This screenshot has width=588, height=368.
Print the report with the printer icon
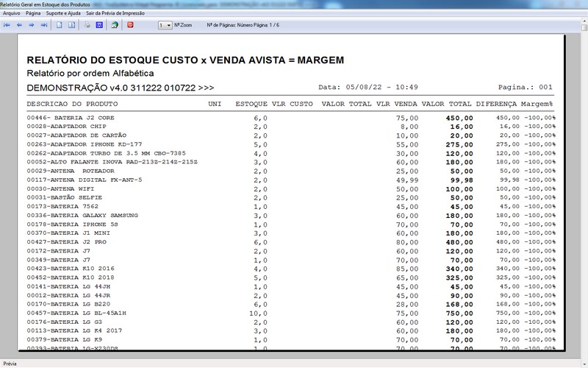coord(87,25)
